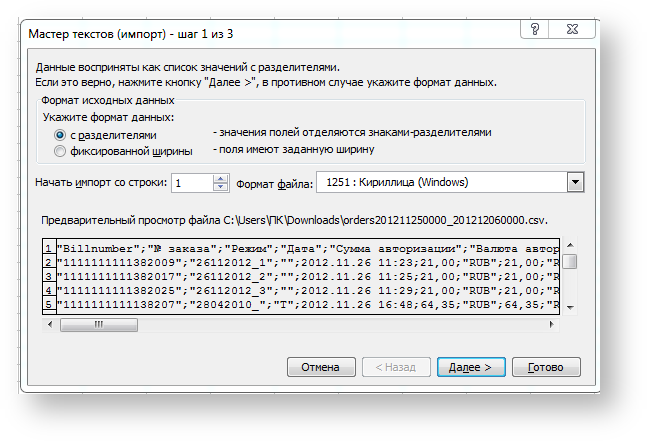The width and height of the screenshot is (648, 442).
Task: Finish the import with 'Готово' button
Action: pos(546,367)
